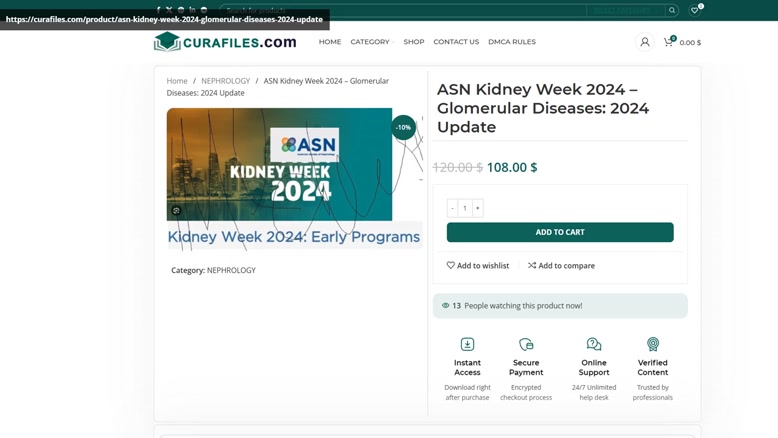Click the Home breadcrumb link
The width and height of the screenshot is (778, 438).
(x=177, y=81)
